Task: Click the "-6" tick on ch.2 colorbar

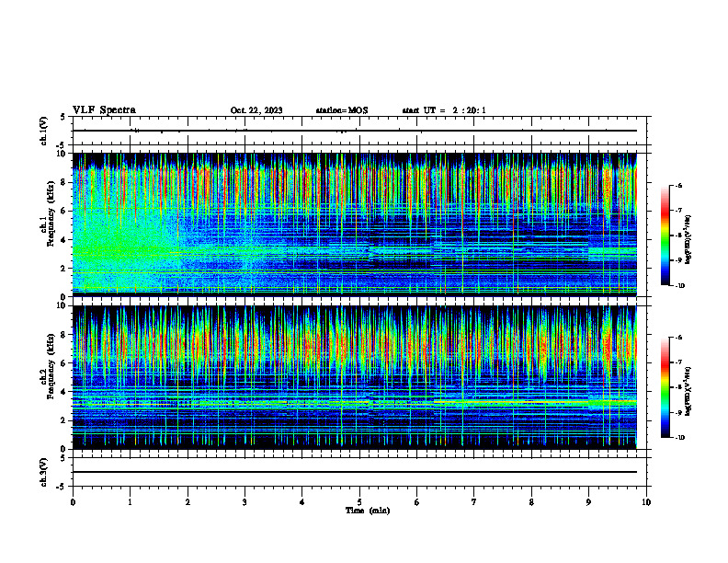Action: (x=678, y=338)
